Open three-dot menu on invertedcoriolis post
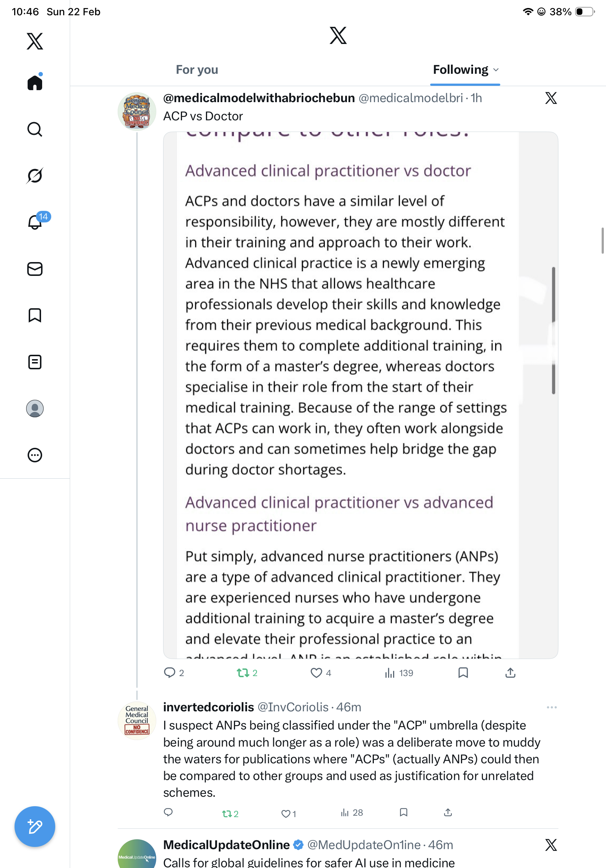 tap(552, 707)
